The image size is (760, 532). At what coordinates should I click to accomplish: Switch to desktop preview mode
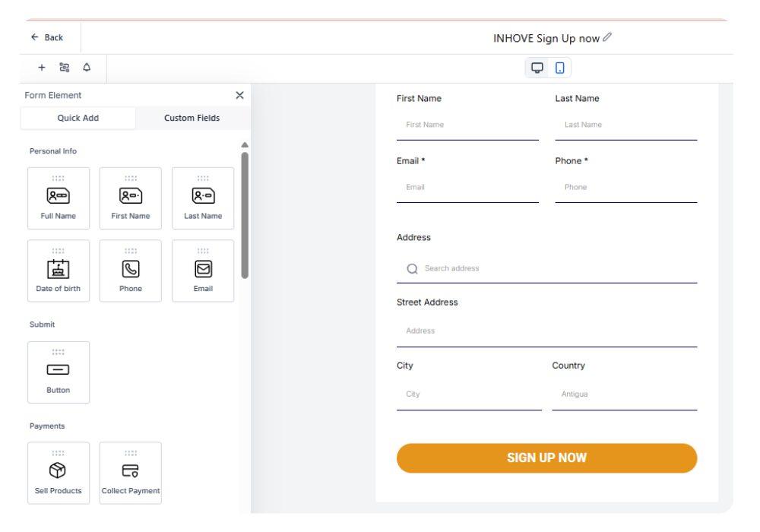[x=537, y=68]
